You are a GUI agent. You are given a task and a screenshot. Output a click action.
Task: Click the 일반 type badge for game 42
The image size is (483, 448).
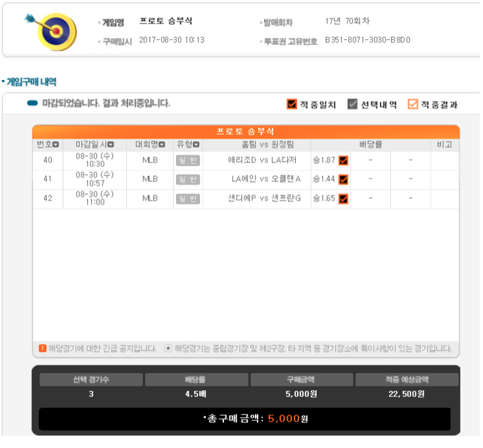[188, 199]
